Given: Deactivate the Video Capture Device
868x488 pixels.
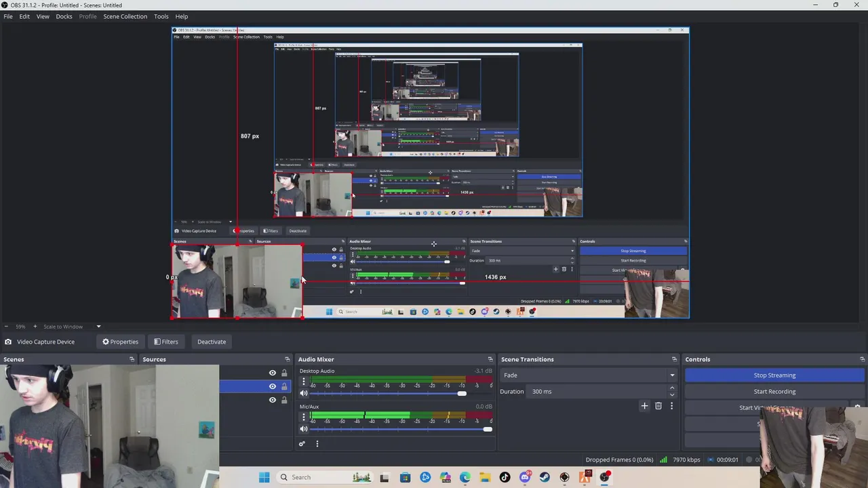Looking at the screenshot, I should click(212, 342).
